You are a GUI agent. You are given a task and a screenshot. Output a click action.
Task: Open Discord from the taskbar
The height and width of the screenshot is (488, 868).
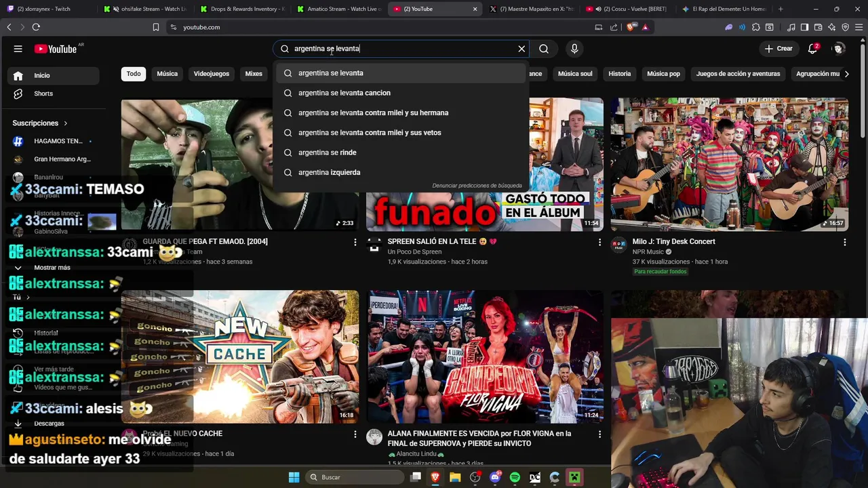[495, 477]
